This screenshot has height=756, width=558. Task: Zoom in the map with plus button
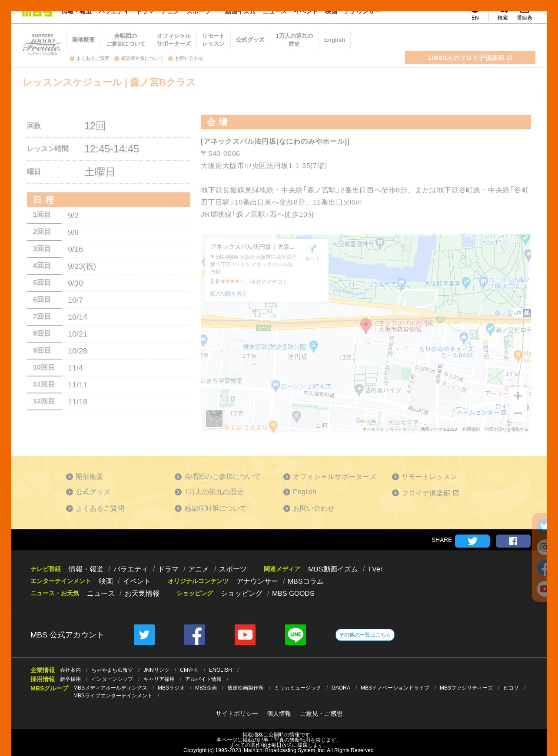click(518, 396)
